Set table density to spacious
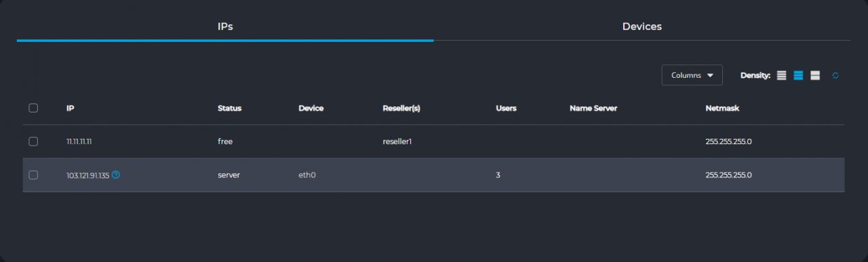The image size is (868, 262). [x=815, y=75]
